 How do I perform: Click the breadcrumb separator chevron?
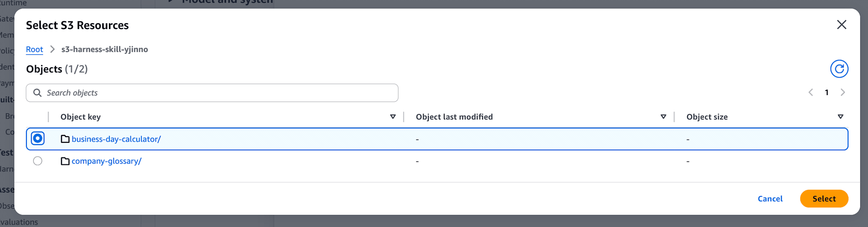tap(53, 49)
